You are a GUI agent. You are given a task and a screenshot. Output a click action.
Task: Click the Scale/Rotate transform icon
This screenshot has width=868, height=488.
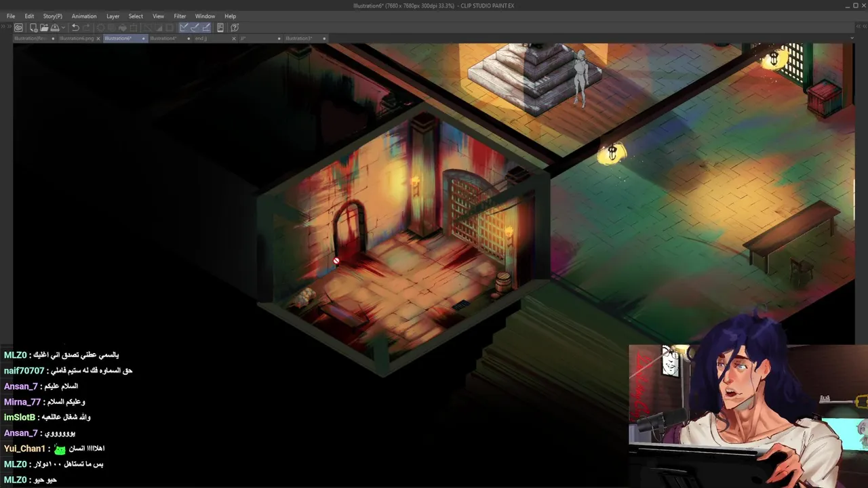(x=134, y=28)
